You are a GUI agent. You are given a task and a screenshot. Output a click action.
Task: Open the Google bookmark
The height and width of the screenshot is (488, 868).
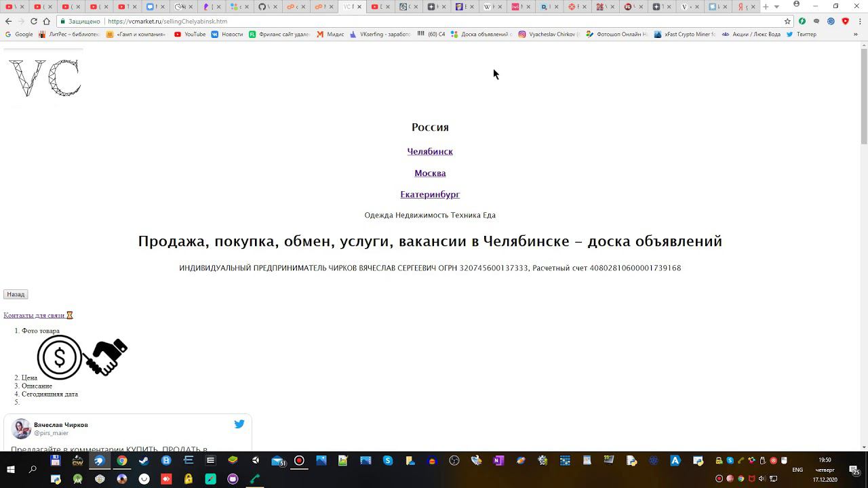point(19,34)
